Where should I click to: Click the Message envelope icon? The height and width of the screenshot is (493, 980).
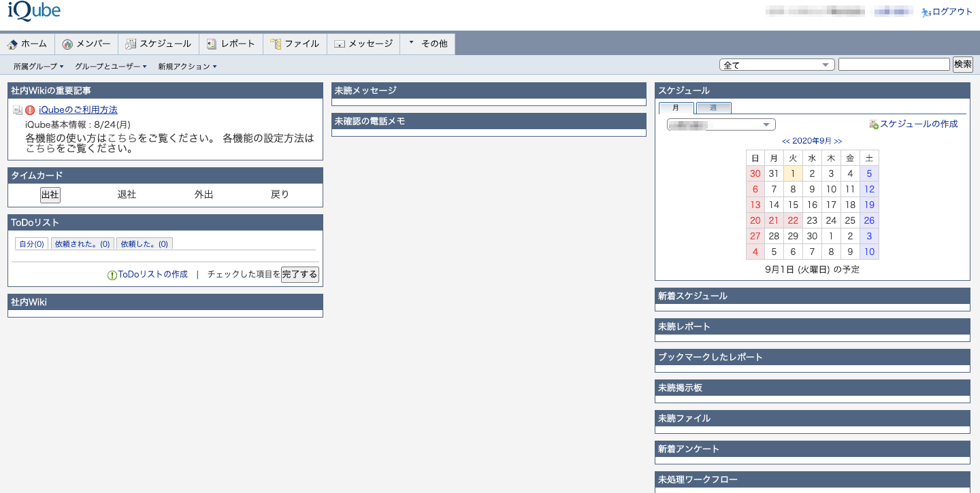pos(340,44)
